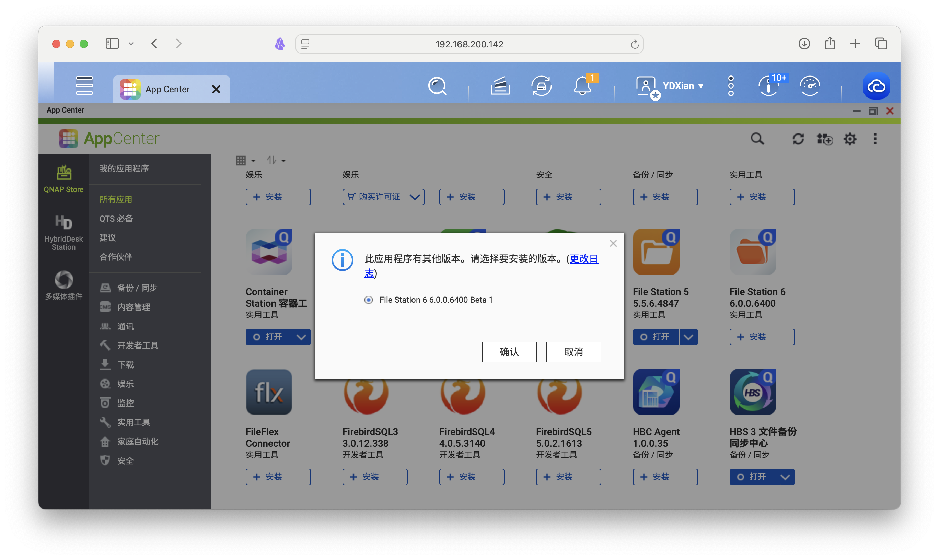Open the QTS main hamburger menu
This screenshot has height=560, width=939.
pos(84,86)
